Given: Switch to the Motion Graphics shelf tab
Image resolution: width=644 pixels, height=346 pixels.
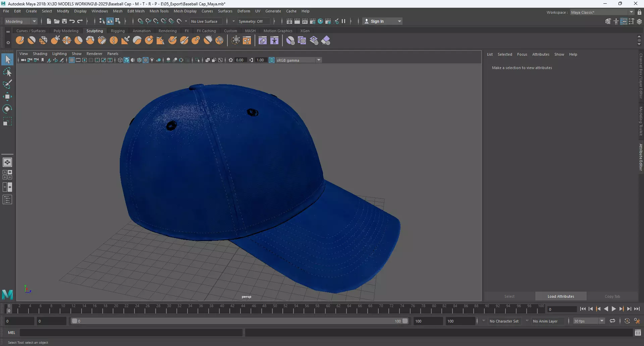Looking at the screenshot, I should coord(278,31).
